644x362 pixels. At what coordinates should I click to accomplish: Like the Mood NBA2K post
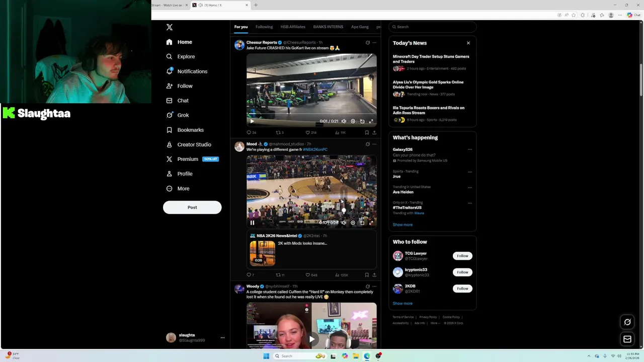(x=311, y=275)
